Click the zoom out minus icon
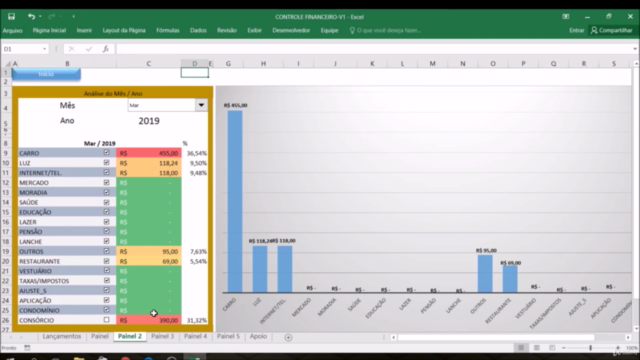 point(564,348)
